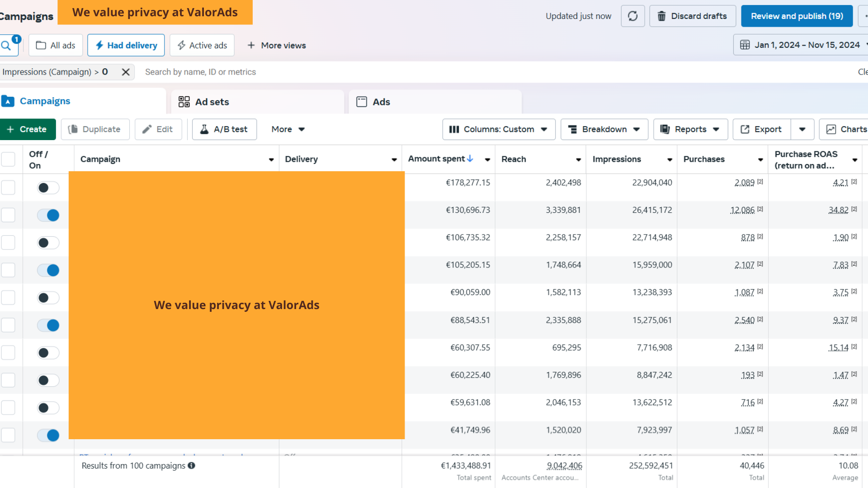The image size is (868, 488).
Task: Toggle campaign switch in €90,059.00 row
Action: [x=48, y=298]
